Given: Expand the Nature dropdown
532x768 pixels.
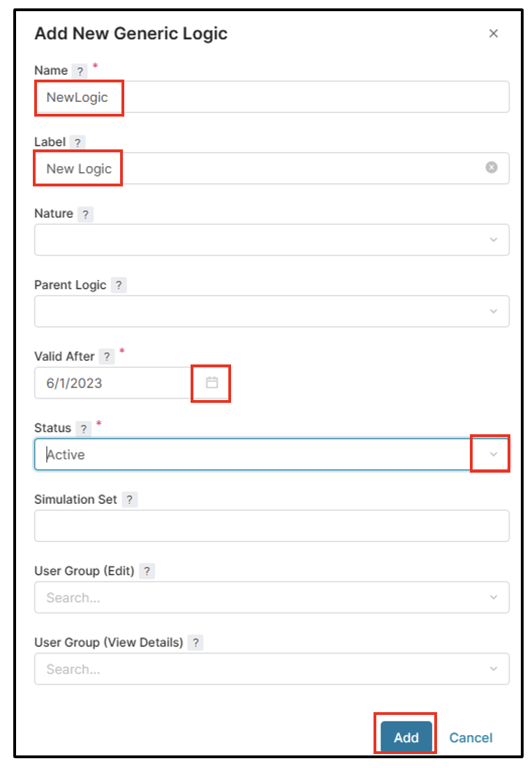Looking at the screenshot, I should click(494, 240).
